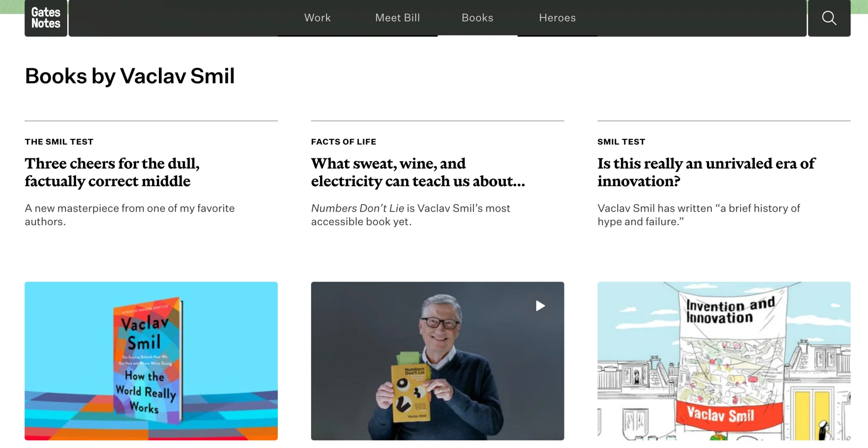Open the Work menu item

pos(317,18)
